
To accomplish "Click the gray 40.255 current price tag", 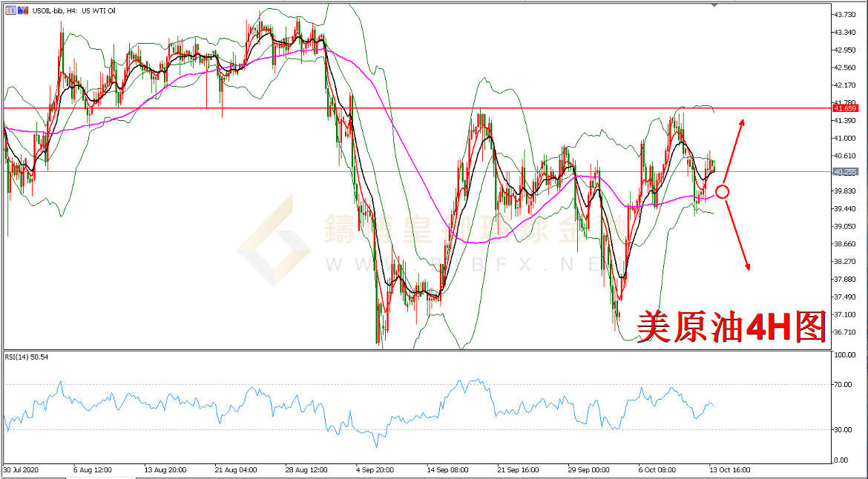I will click(x=845, y=172).
